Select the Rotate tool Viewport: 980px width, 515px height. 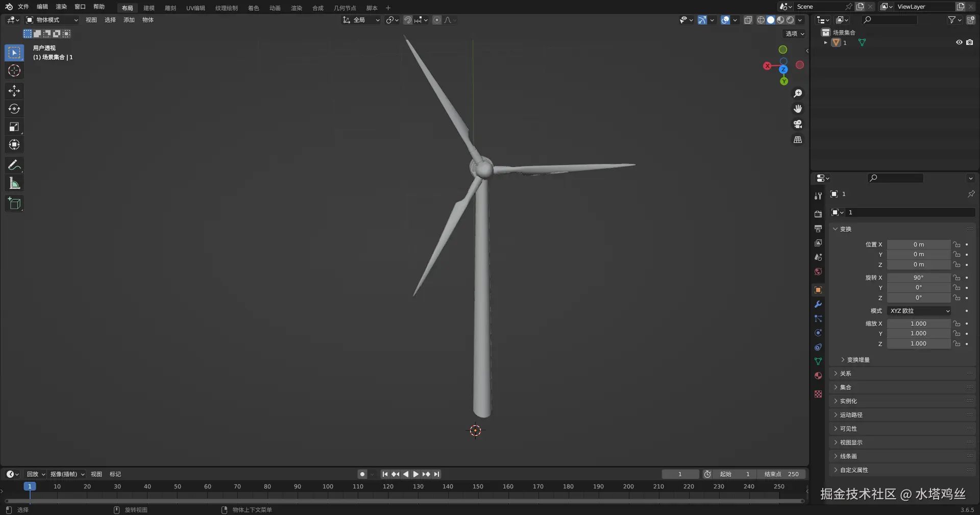click(14, 109)
